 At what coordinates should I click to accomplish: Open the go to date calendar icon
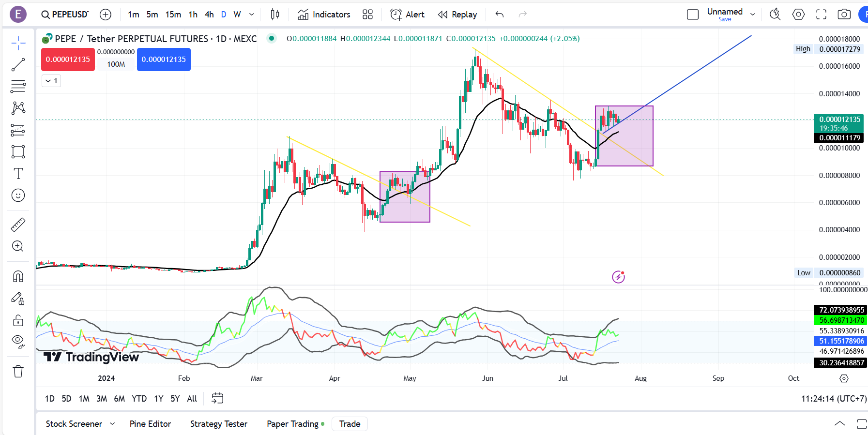tap(218, 398)
